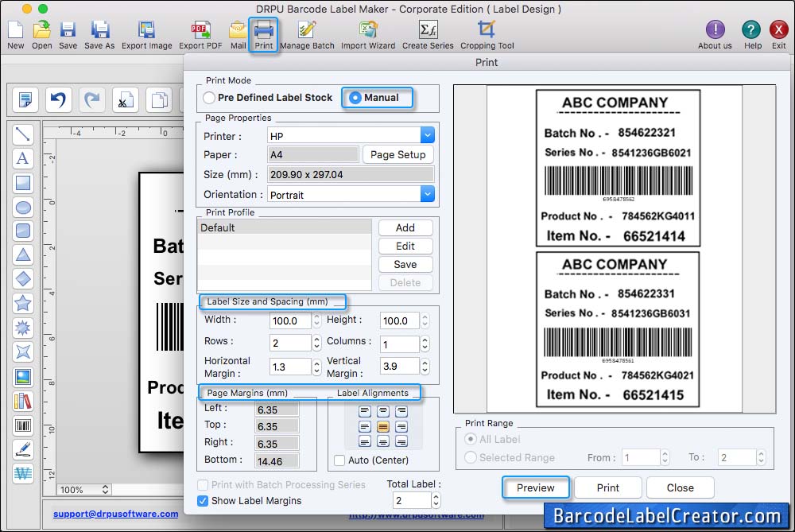Click Add in Print Profile
The width and height of the screenshot is (795, 532).
tap(405, 227)
